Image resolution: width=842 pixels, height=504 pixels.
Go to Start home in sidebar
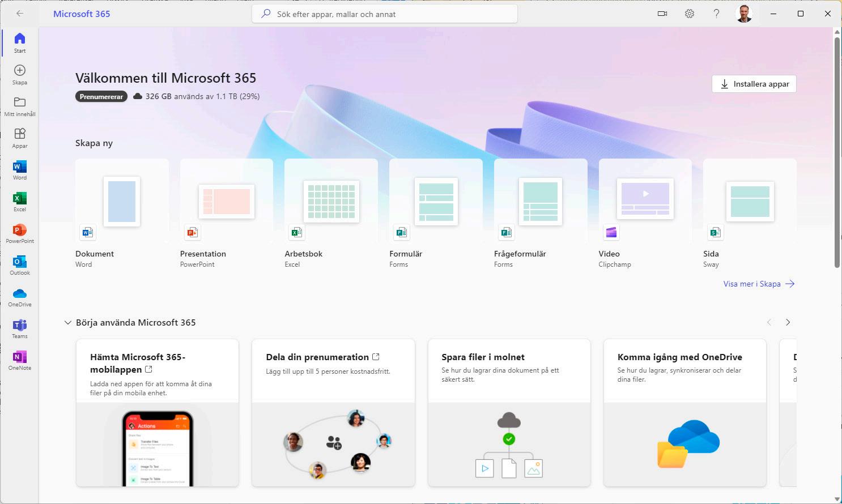pyautogui.click(x=20, y=42)
